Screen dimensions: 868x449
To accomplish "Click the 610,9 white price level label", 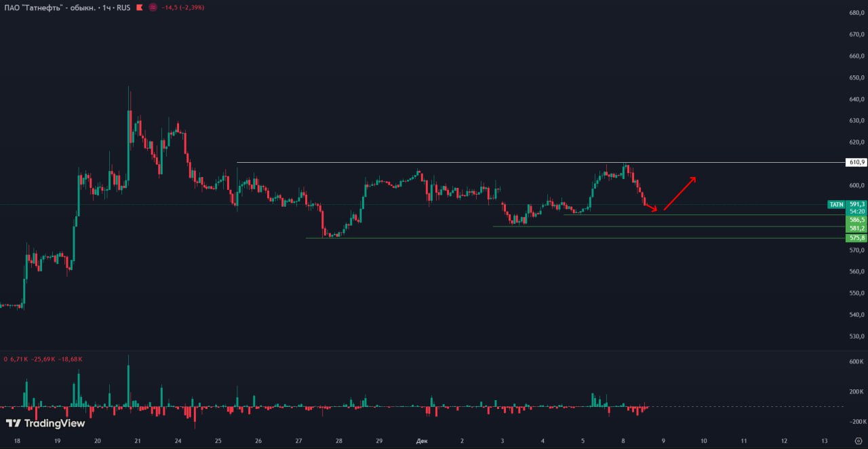I will pos(856,162).
